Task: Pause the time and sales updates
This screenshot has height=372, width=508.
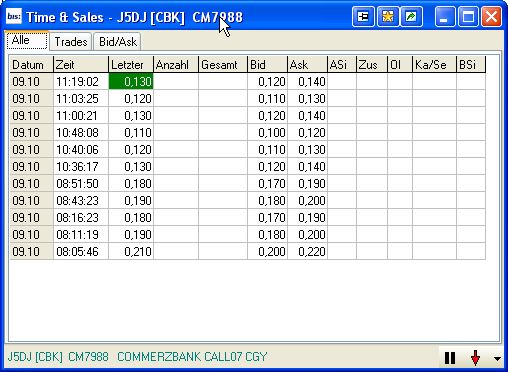Action: pyautogui.click(x=450, y=358)
